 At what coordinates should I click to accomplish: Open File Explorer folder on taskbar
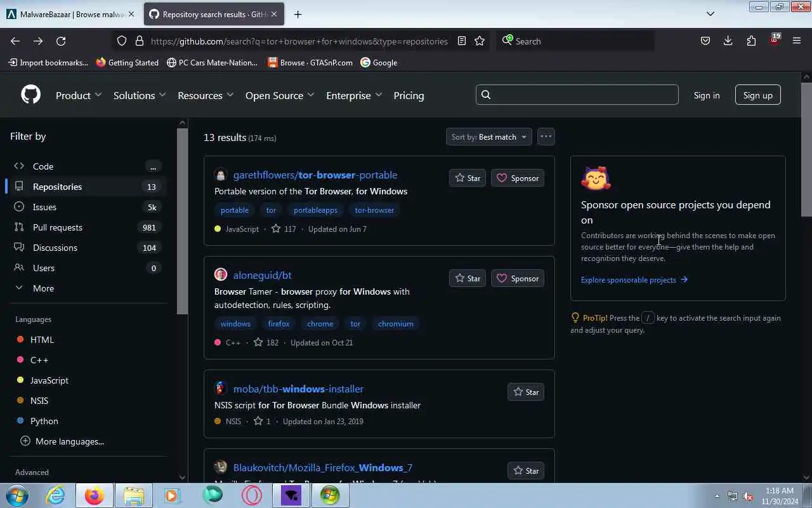134,495
